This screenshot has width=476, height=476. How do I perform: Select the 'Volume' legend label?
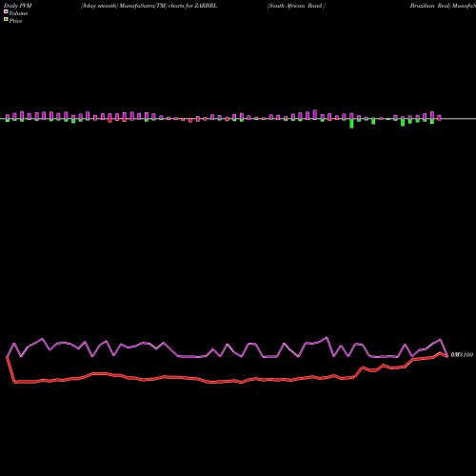pyautogui.click(x=18, y=13)
